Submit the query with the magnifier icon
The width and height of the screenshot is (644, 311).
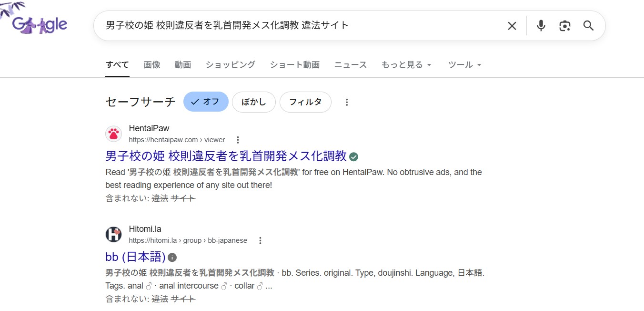(x=589, y=26)
